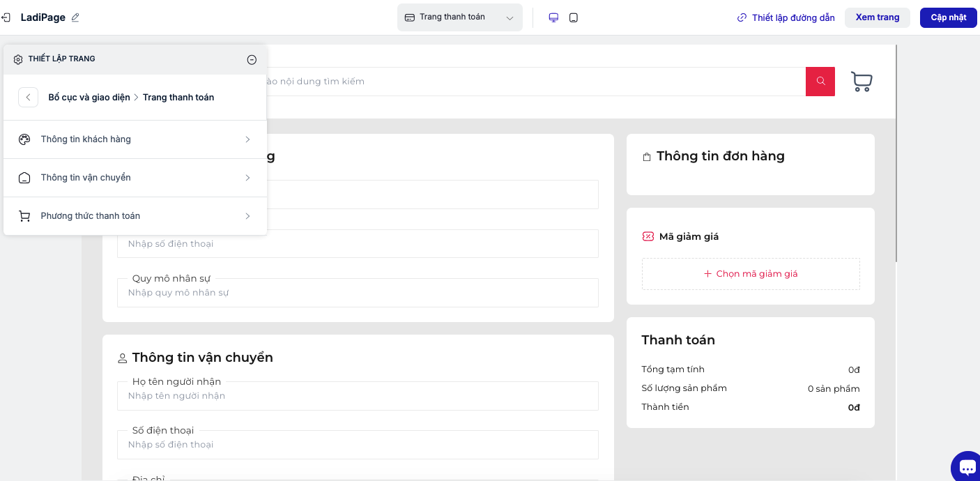Viewport: 980px width, 481px height.
Task: Click the coupon icon beside Mã giảm giá
Action: click(648, 236)
